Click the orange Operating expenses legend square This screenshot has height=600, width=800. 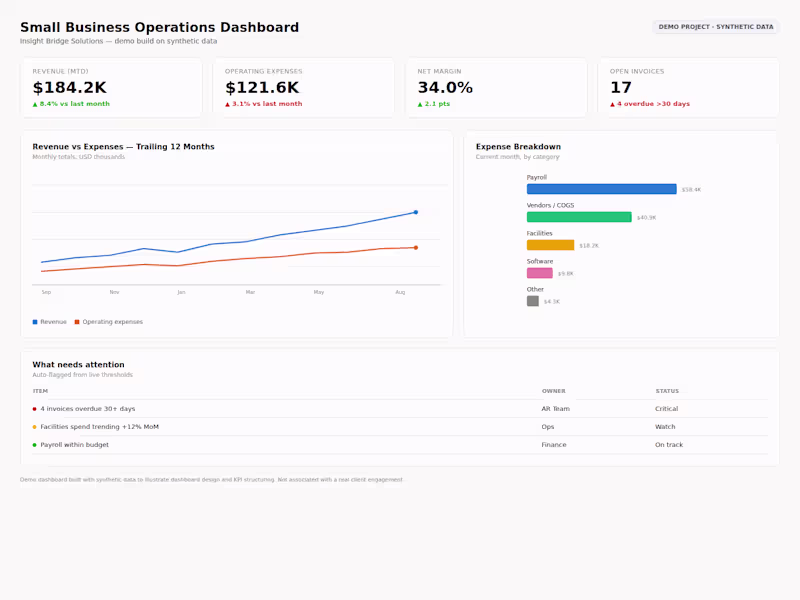click(77, 322)
